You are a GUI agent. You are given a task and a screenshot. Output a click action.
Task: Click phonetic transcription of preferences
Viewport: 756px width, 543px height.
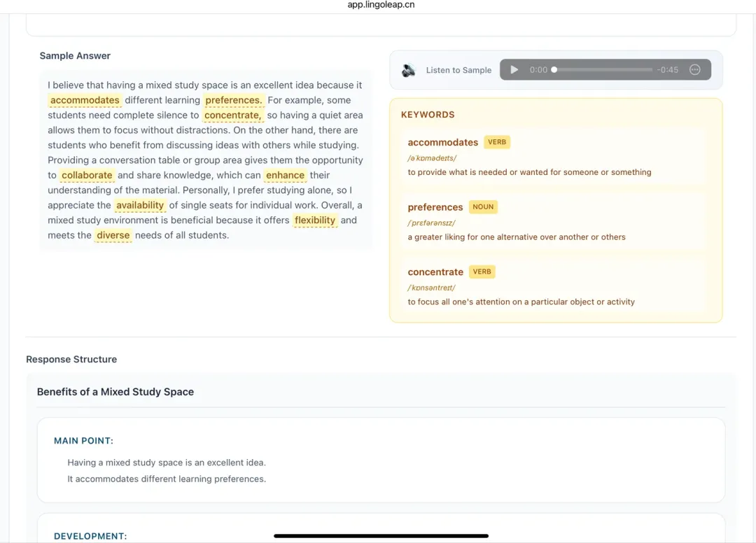pyautogui.click(x=431, y=223)
